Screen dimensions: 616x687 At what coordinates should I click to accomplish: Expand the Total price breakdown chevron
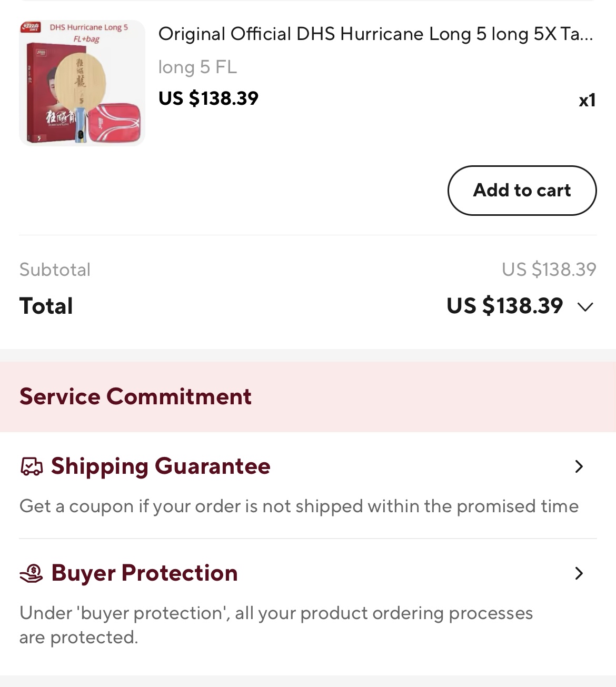(585, 307)
